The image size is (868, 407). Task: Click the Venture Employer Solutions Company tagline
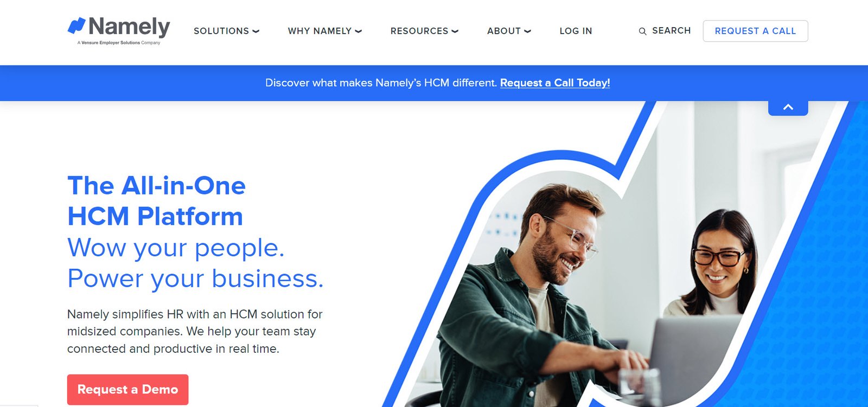point(119,43)
